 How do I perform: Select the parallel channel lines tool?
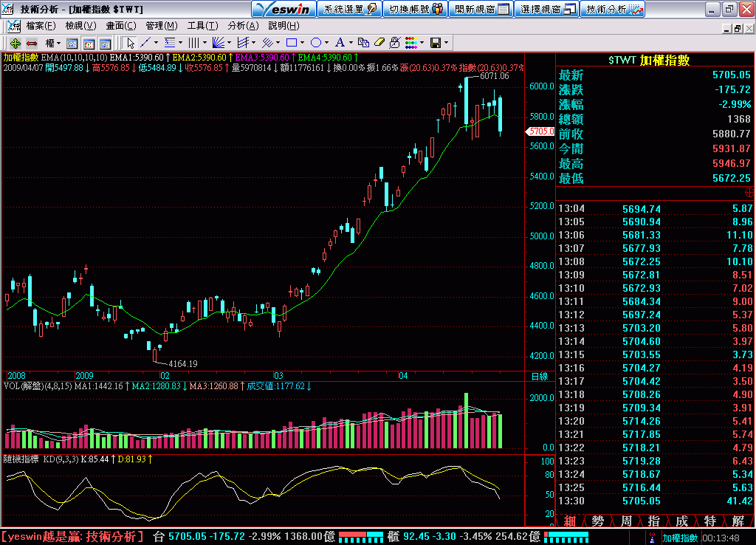tap(243, 43)
